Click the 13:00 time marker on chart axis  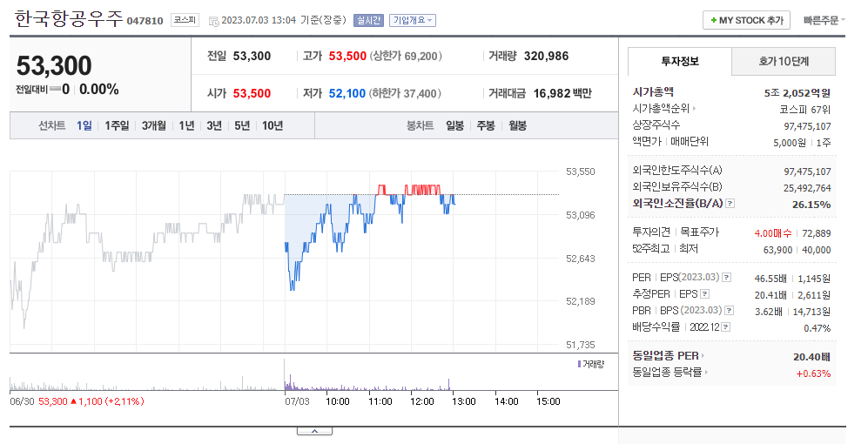pos(464,401)
